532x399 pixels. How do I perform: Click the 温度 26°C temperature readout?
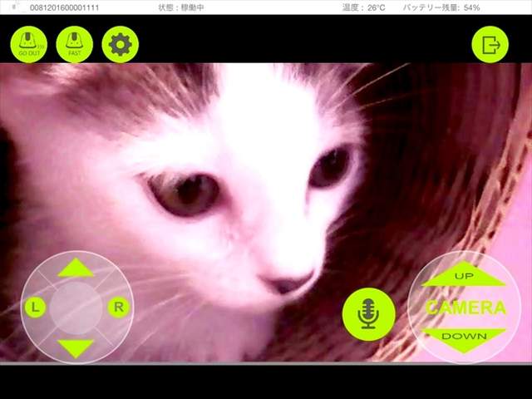point(363,7)
